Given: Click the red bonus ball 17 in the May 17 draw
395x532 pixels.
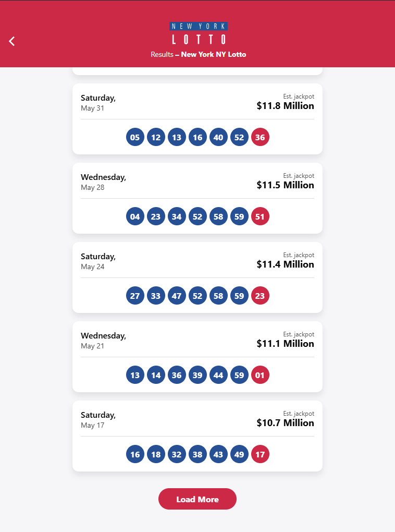Looking at the screenshot, I should tap(260, 455).
